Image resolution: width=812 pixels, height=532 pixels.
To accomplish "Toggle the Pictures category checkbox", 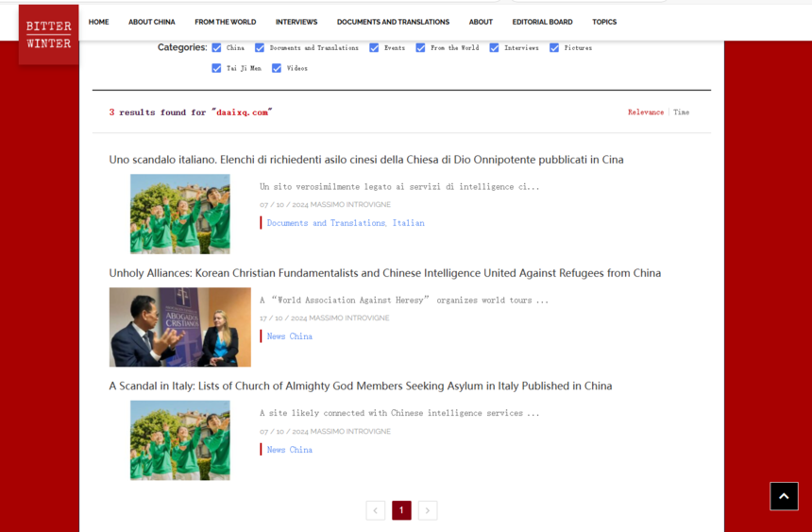I will pos(554,47).
